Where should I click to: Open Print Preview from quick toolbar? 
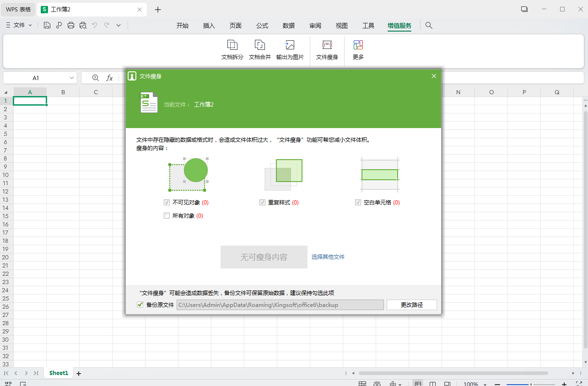(x=83, y=26)
